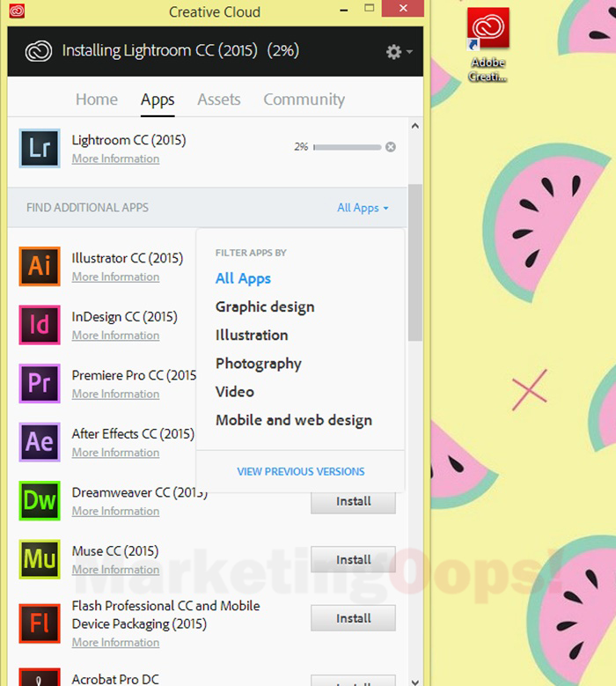The height and width of the screenshot is (686, 616).
Task: Click the Lightroom Lr app icon
Action: point(40,148)
